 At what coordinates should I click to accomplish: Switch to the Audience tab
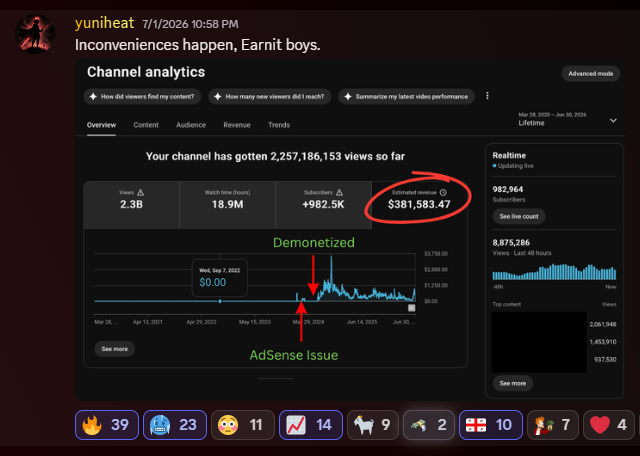(x=191, y=125)
